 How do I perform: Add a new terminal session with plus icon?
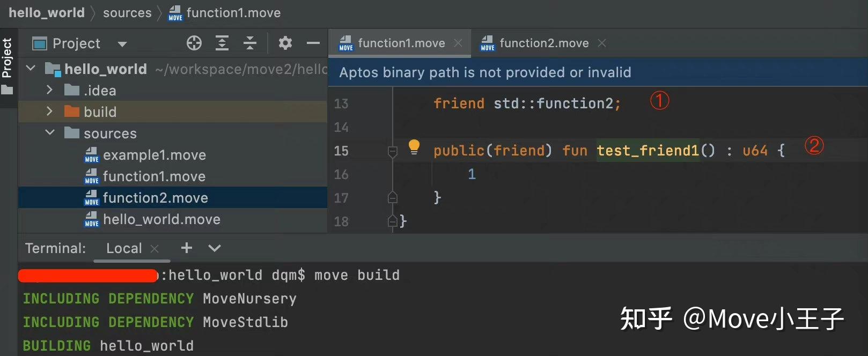tap(187, 248)
